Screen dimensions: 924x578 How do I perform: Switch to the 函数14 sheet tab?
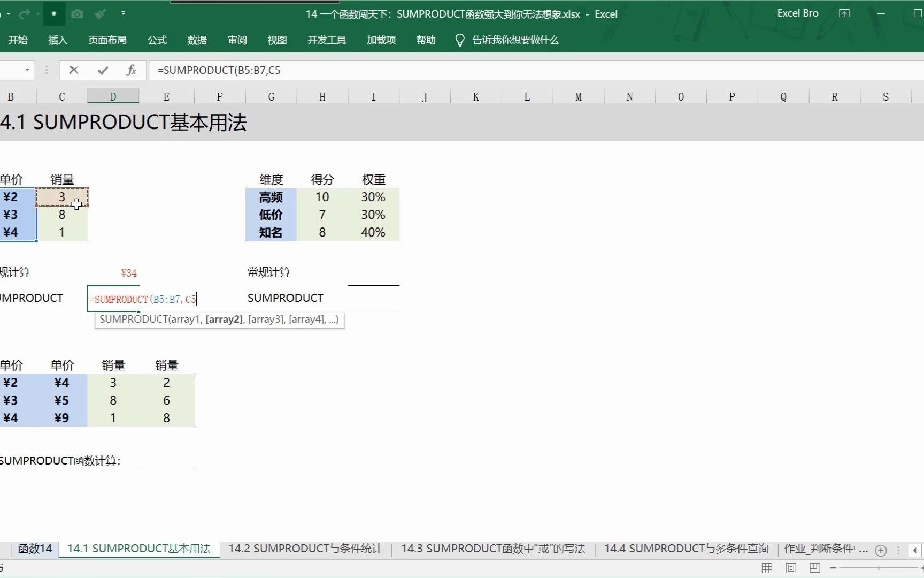coord(35,549)
